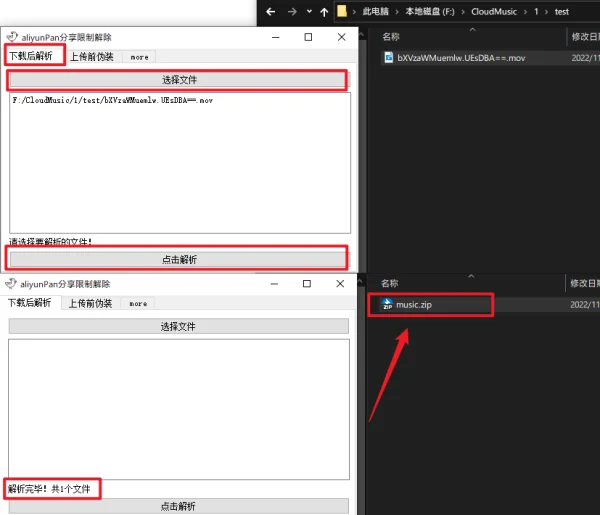Open the more tab in upper aliyunPan window
Viewport: 600px width, 515px height.
pos(139,57)
